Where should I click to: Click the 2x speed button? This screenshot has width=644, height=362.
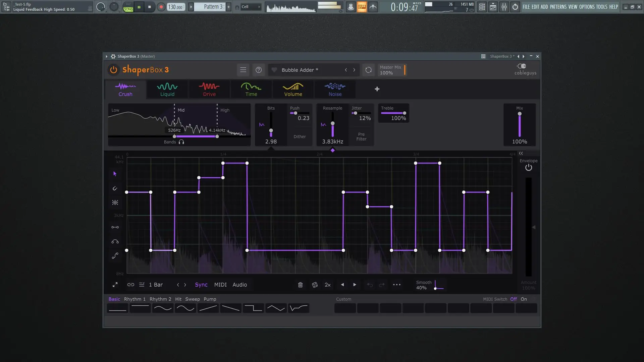[328, 285]
